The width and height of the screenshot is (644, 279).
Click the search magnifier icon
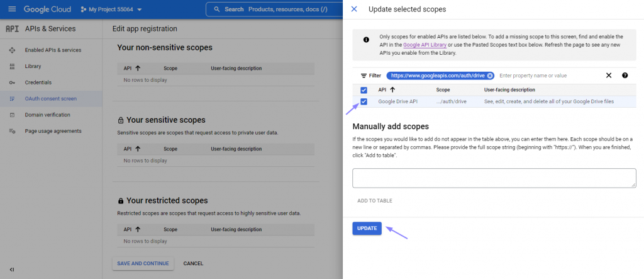pyautogui.click(x=217, y=9)
